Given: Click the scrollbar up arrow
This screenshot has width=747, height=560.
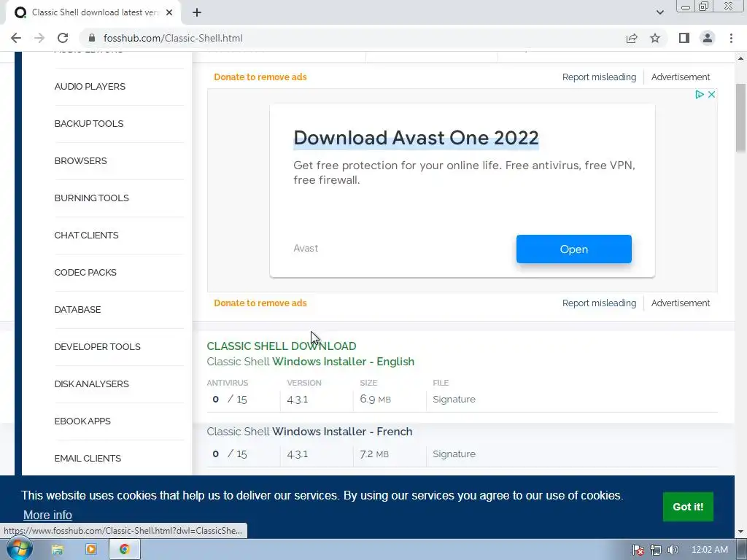Looking at the screenshot, I should click(740, 58).
